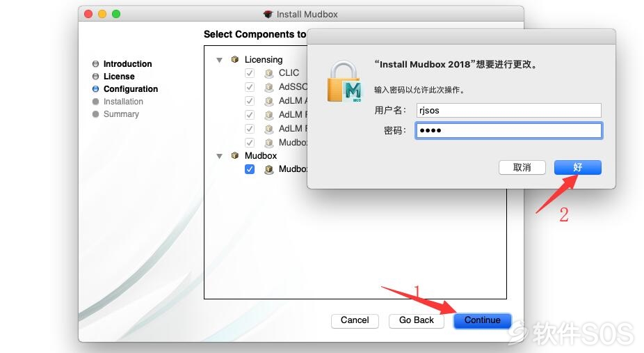Click the Installation step in the sidebar
The image size is (644, 353).
pos(123,102)
